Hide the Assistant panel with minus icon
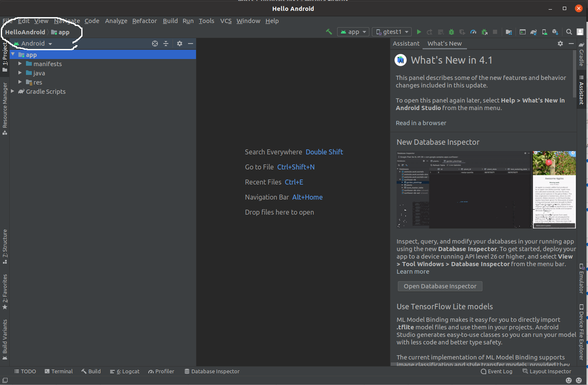The image size is (588, 385). (571, 44)
